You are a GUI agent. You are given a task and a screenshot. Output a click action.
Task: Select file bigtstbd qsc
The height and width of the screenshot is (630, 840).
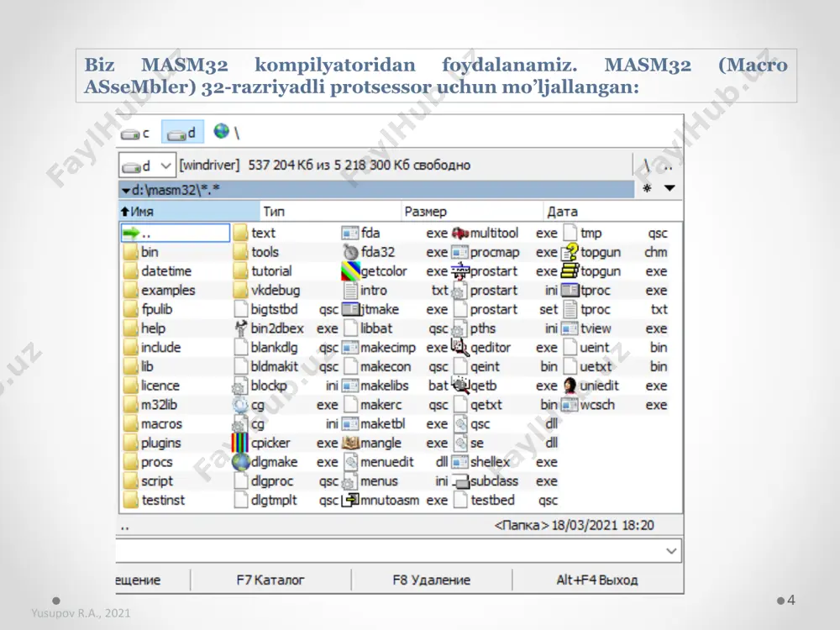pos(286,309)
